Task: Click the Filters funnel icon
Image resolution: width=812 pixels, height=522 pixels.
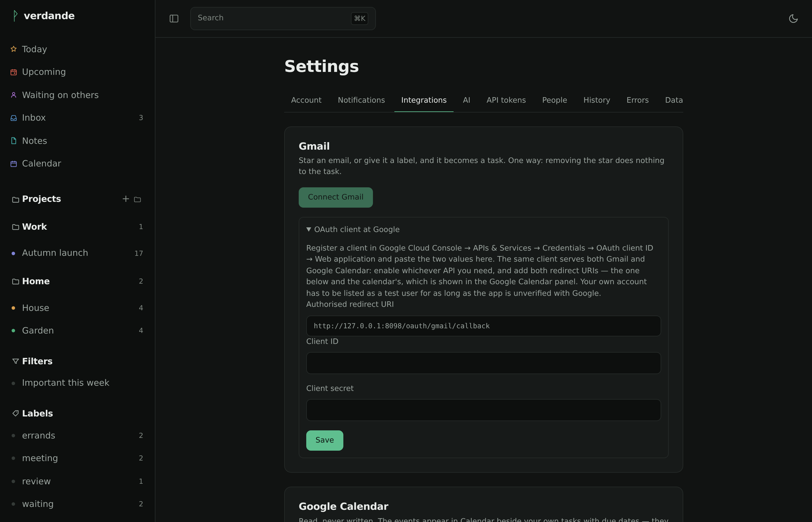Action: [16, 361]
